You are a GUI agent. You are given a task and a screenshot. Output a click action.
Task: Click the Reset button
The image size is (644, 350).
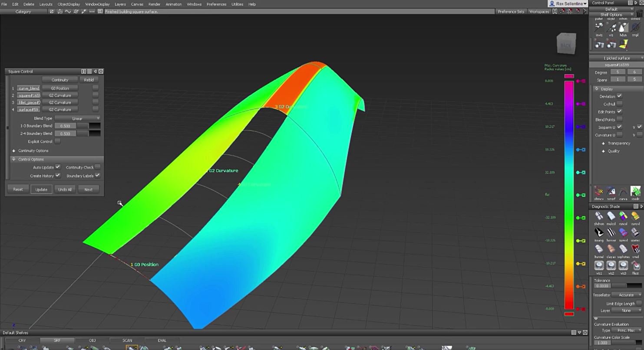click(18, 190)
